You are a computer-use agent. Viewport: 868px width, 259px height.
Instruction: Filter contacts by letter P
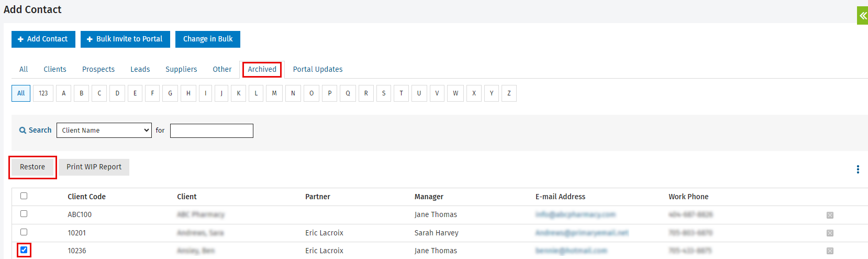(329, 93)
